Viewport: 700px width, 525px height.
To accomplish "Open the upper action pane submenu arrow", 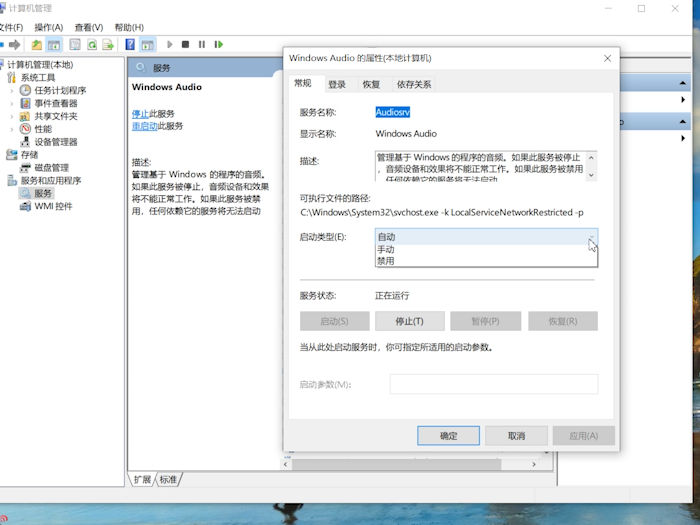I will coord(683,100).
